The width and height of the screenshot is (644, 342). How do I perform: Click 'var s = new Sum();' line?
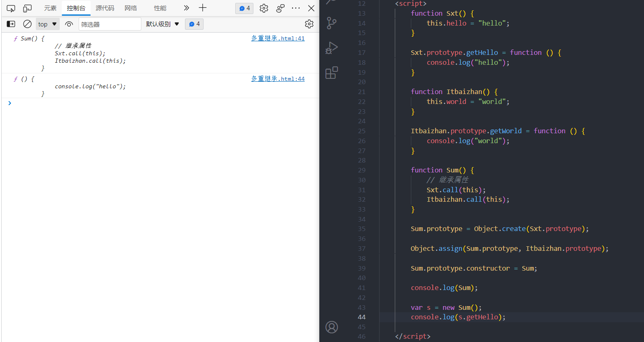click(446, 308)
